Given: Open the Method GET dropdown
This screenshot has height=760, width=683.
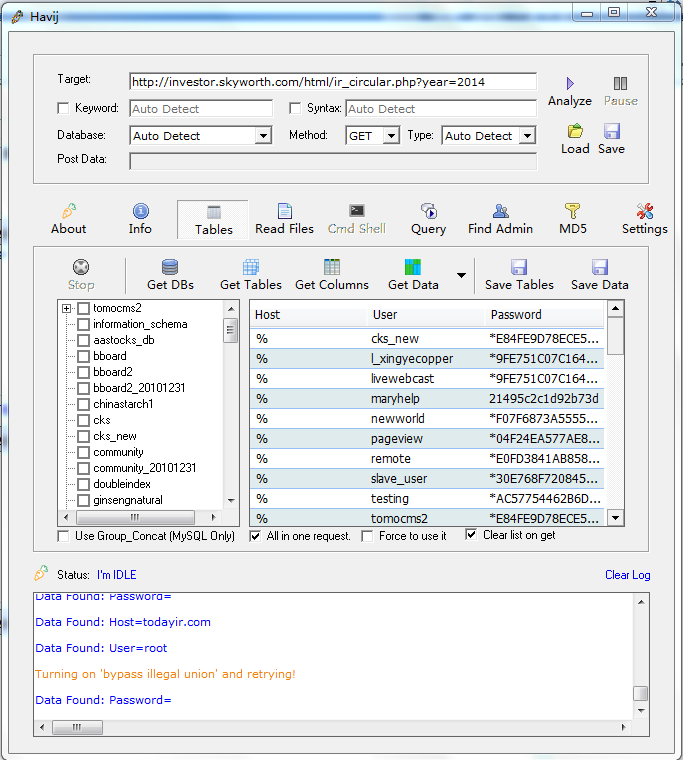Looking at the screenshot, I should pos(391,136).
